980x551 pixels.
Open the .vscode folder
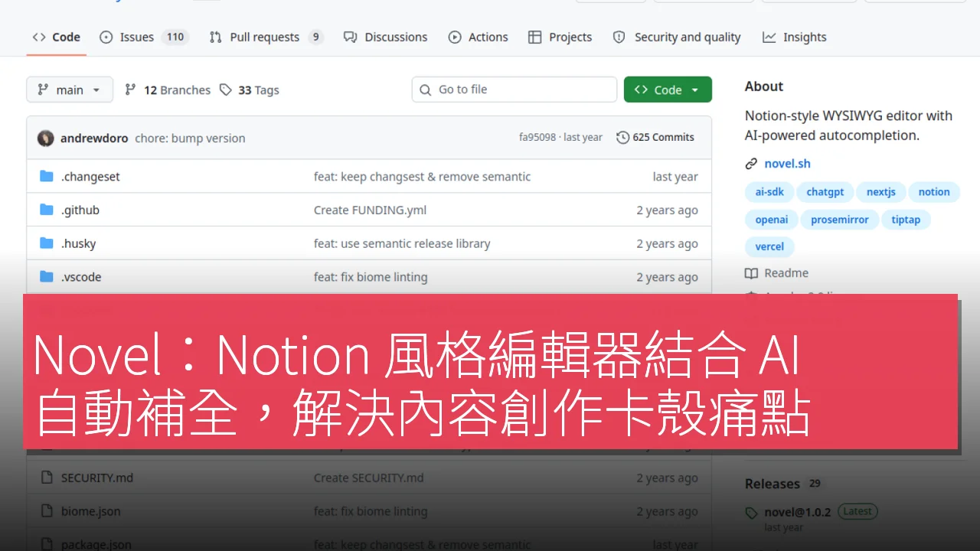(81, 277)
